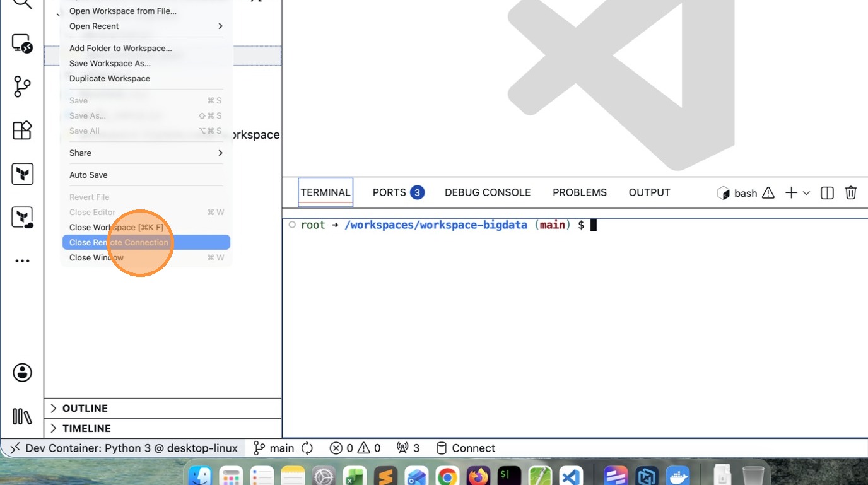
Task: Switch to the TERMINAL tab
Action: point(325,193)
